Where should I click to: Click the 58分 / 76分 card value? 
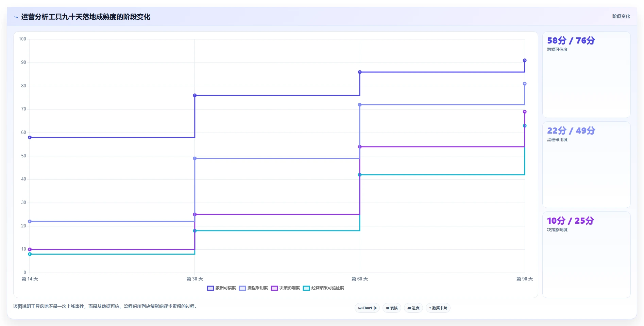coord(571,40)
